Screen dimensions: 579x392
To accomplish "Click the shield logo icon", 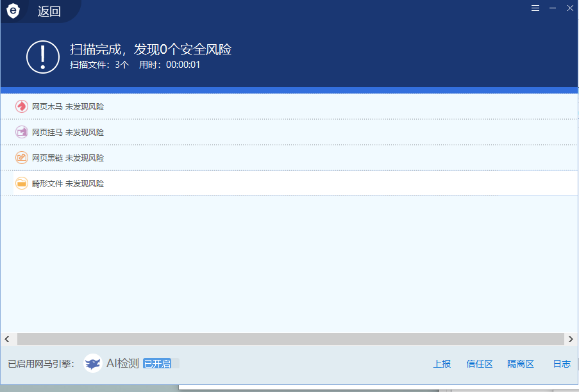I will 13,10.
